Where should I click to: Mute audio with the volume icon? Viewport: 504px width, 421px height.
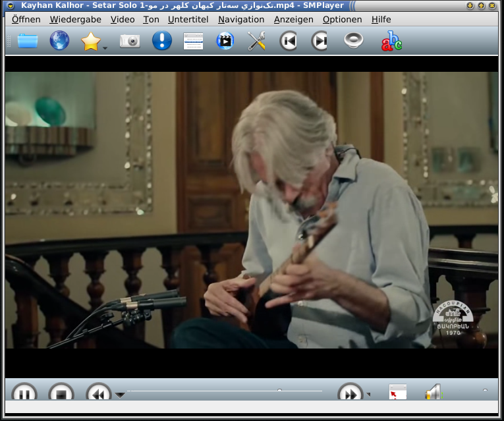pos(432,393)
